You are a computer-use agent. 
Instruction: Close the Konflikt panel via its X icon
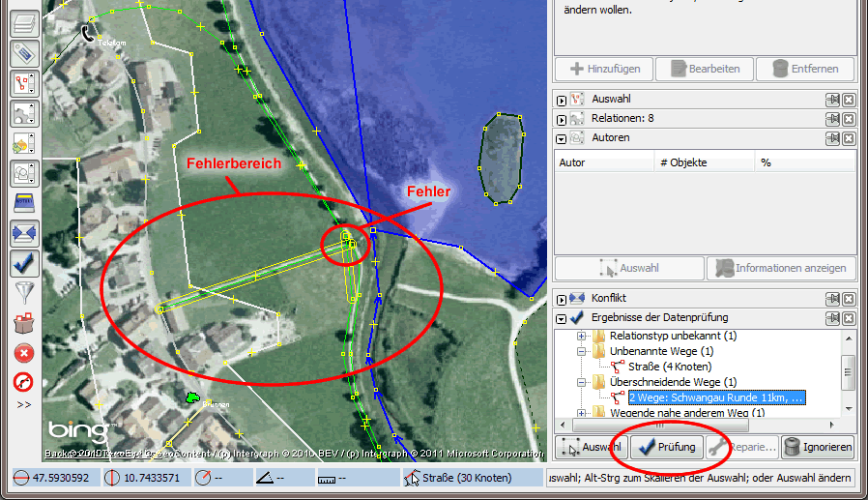(848, 299)
